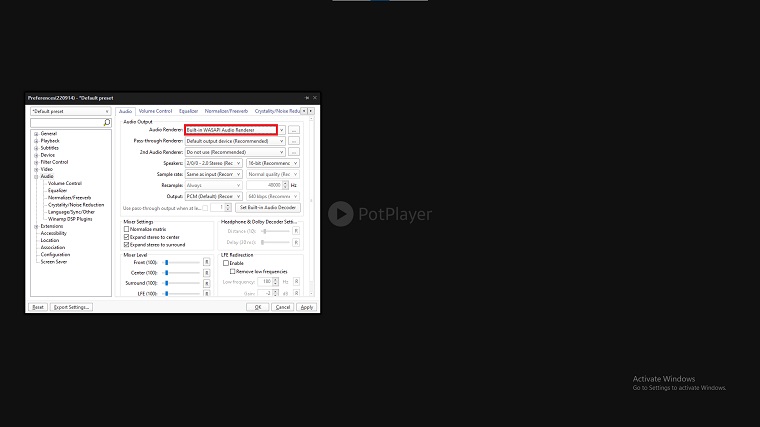Select Language/Sync/Other in tree
Image resolution: width=760 pixels, height=427 pixels.
click(71, 212)
